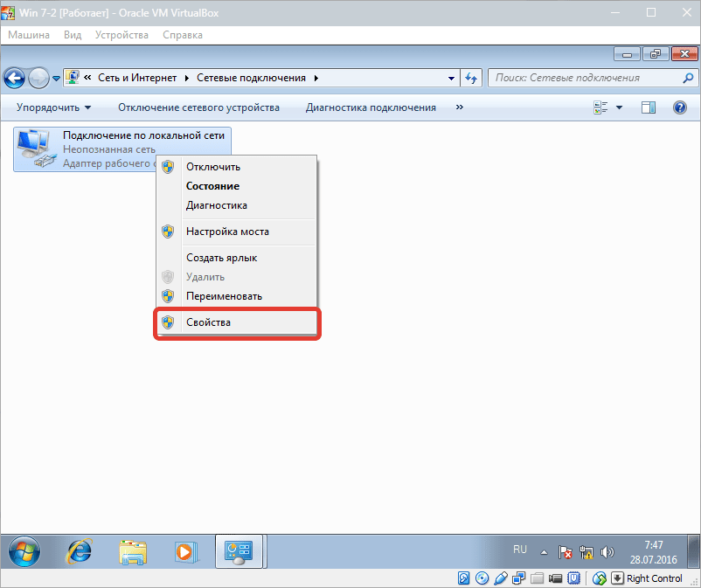The height and width of the screenshot is (588, 701).
Task: Click the RU language indicator
Action: click(x=520, y=550)
